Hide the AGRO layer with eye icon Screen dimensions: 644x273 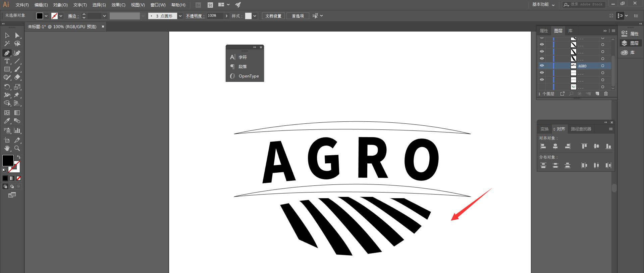pos(542,66)
